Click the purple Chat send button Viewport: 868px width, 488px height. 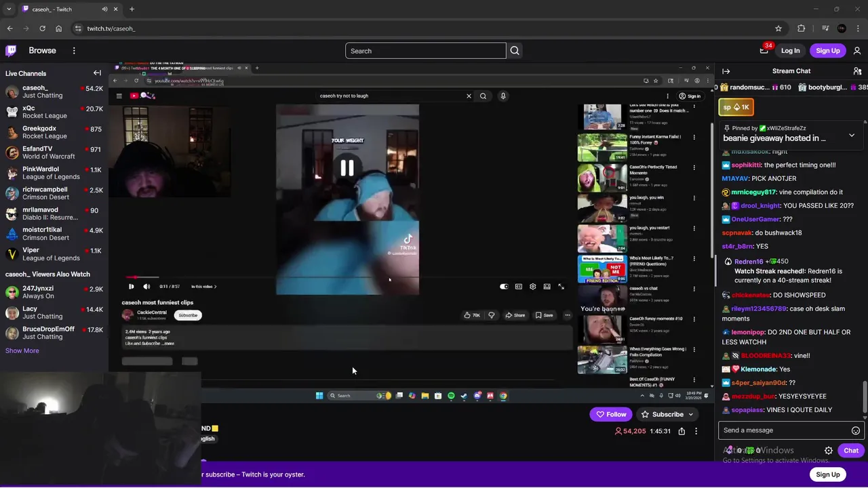click(x=851, y=451)
